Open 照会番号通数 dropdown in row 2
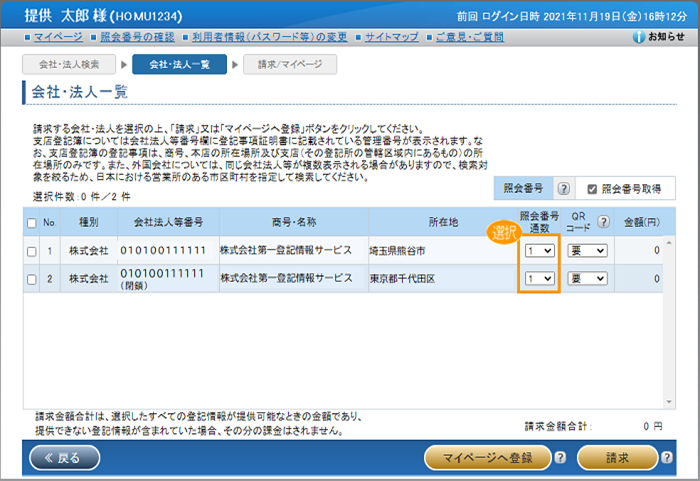700x481 pixels. coord(540,278)
